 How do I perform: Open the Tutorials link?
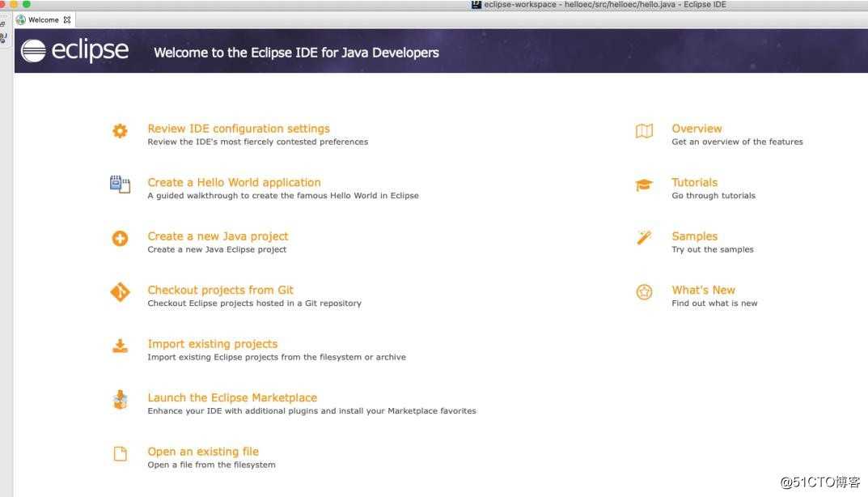point(694,182)
